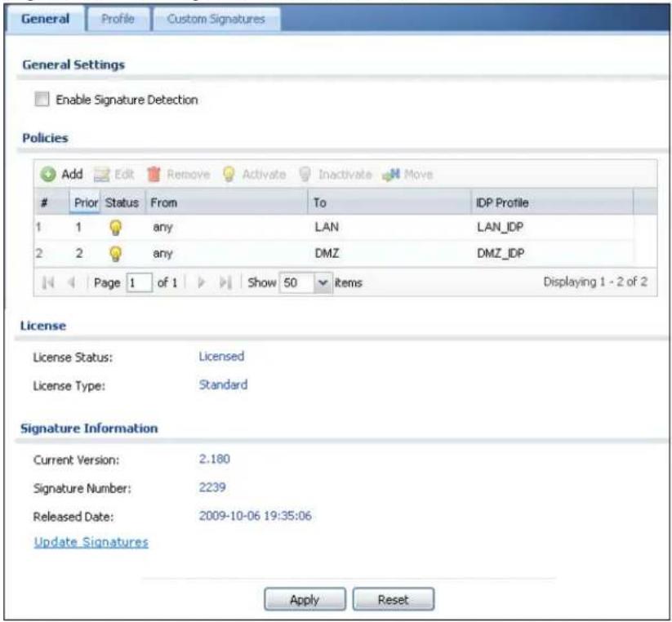This screenshot has height=622, width=672.
Task: Click the Activate lightbulb icon
Action: (229, 175)
